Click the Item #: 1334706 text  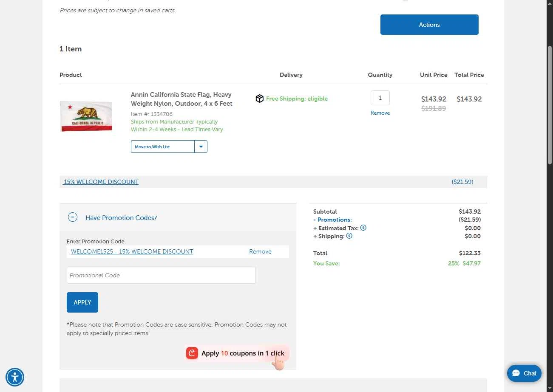(152, 114)
